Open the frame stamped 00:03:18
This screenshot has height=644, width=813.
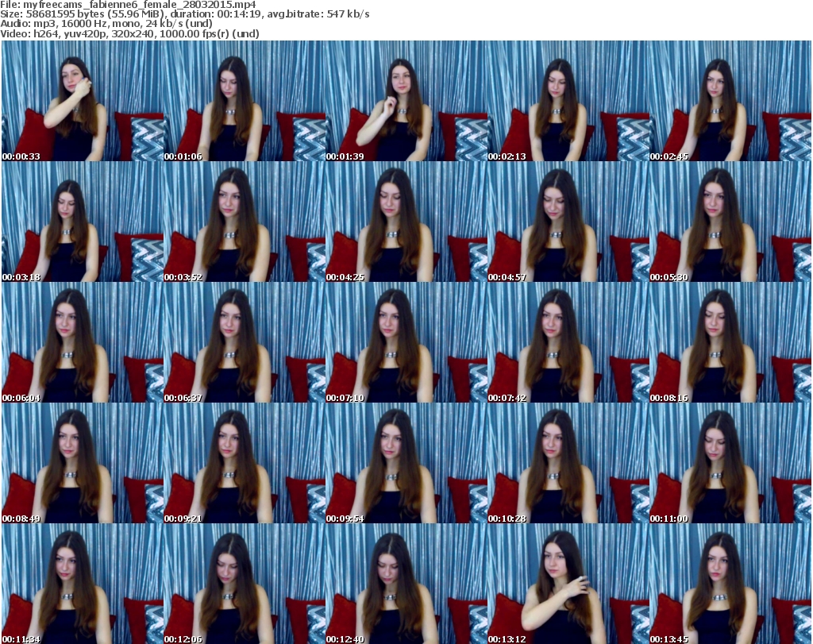(83, 222)
